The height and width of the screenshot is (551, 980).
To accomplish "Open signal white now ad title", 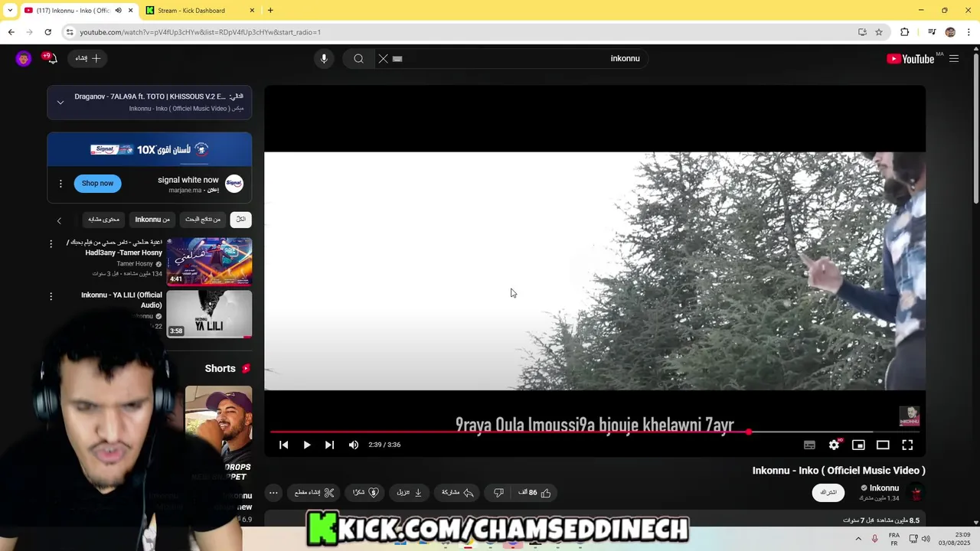I will (188, 180).
